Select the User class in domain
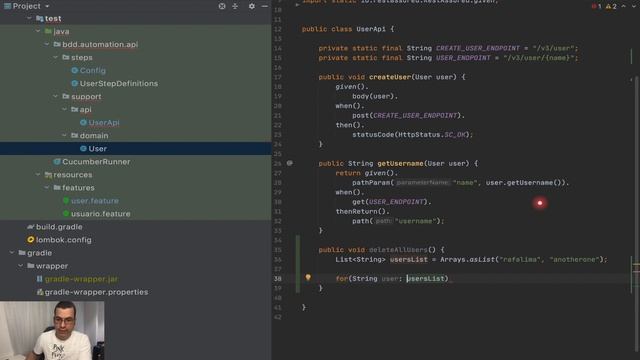640x360 pixels. (x=98, y=149)
